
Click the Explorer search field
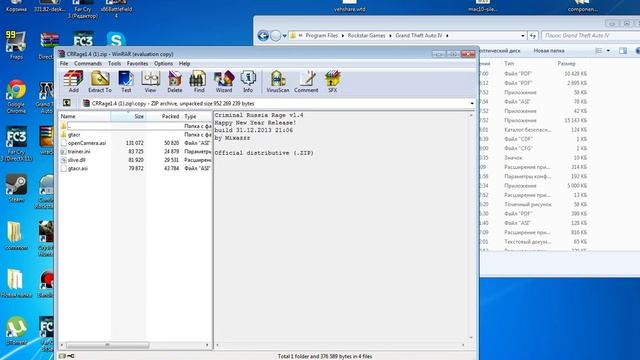click(590, 36)
